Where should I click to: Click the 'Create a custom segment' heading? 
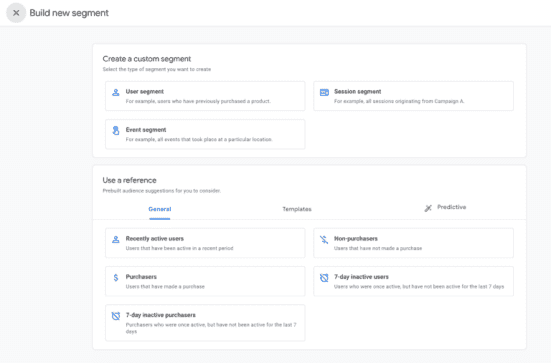coord(147,59)
